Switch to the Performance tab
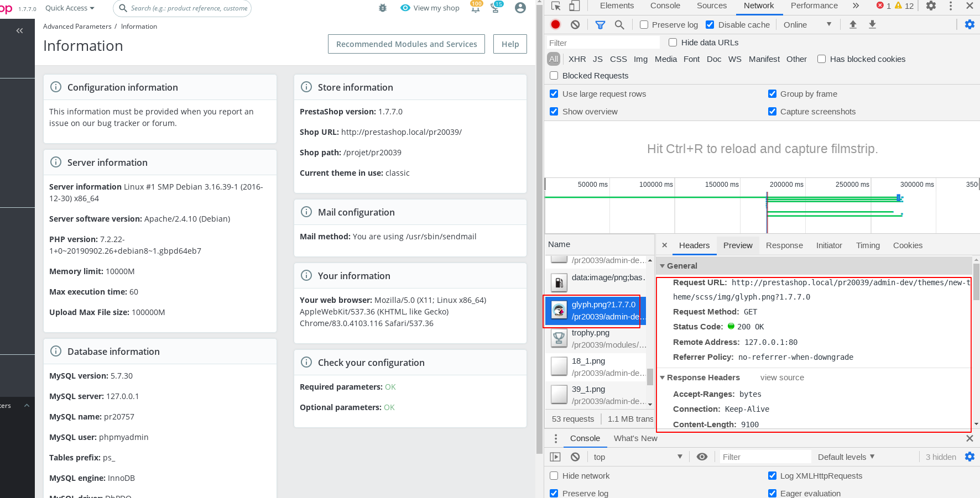The height and width of the screenshot is (498, 980). point(814,6)
